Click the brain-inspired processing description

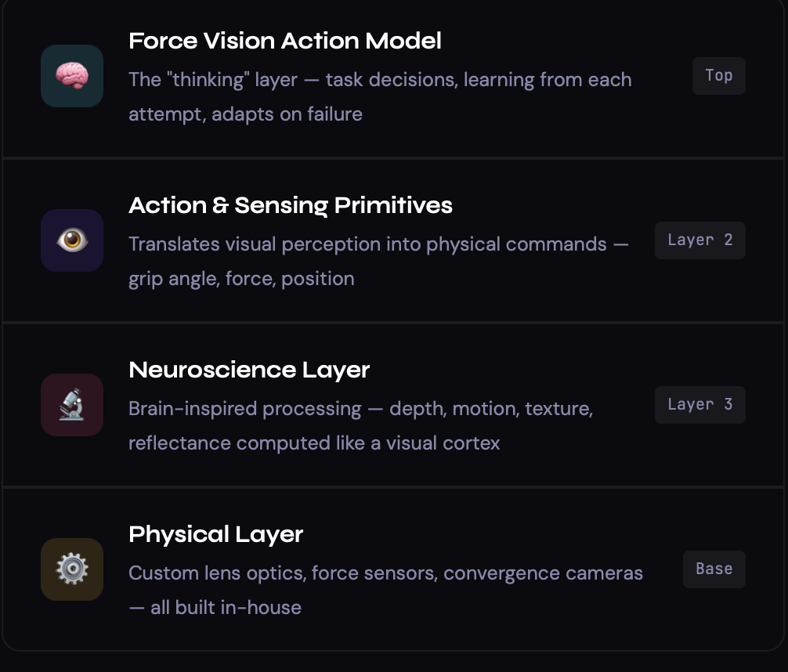click(x=360, y=409)
